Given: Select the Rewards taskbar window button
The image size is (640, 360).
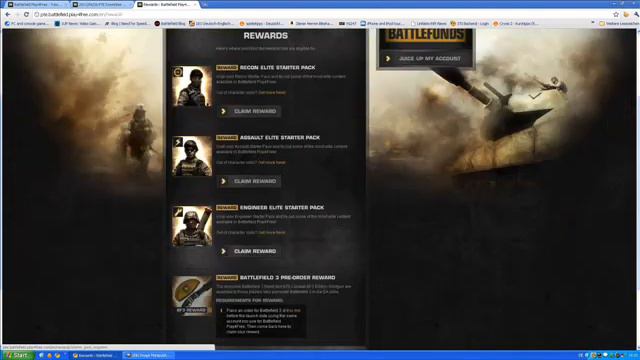Looking at the screenshot, I should point(95,356).
